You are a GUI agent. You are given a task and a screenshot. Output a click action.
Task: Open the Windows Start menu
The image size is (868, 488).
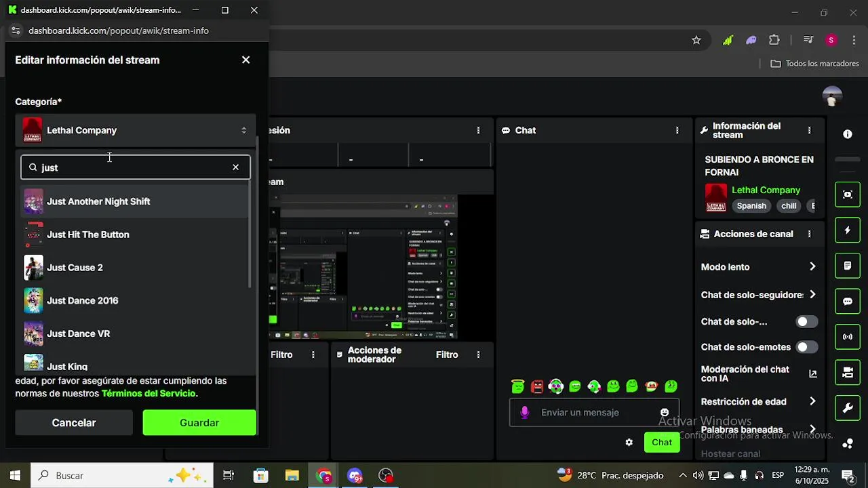click(15, 476)
